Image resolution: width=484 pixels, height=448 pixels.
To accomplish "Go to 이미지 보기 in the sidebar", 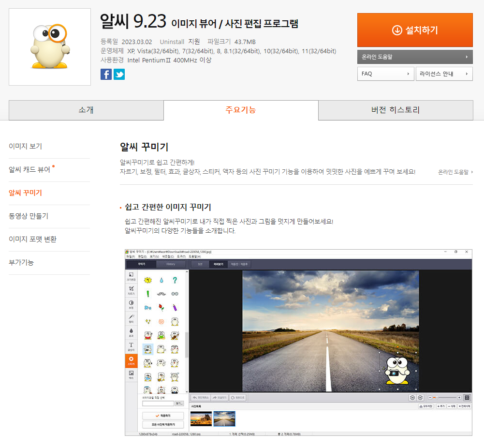I will click(x=25, y=146).
